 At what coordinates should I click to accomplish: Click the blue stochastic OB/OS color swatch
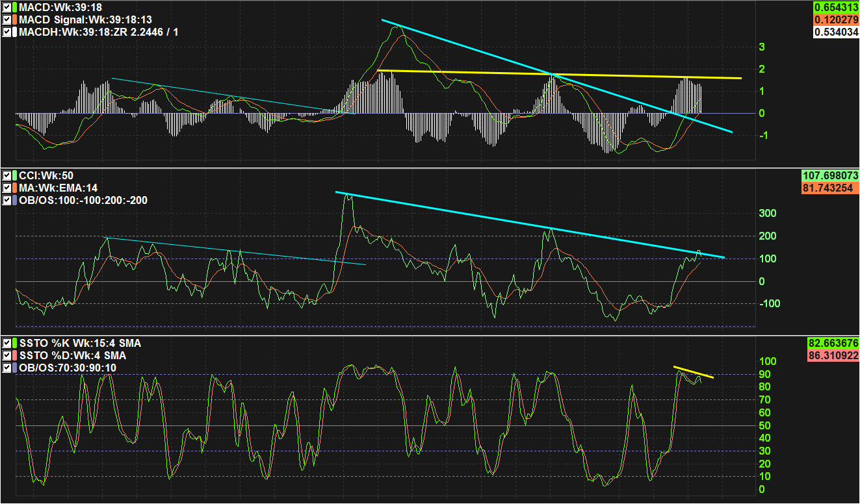pyautogui.click(x=14, y=368)
